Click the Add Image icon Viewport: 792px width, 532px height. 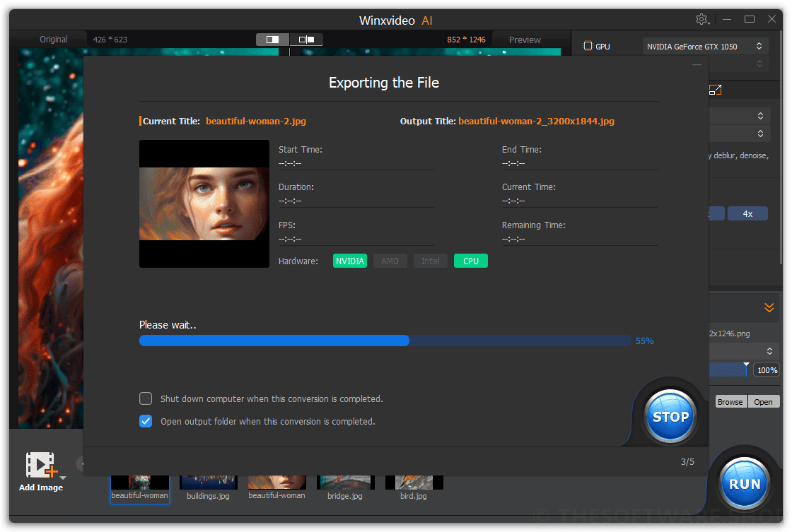click(40, 464)
